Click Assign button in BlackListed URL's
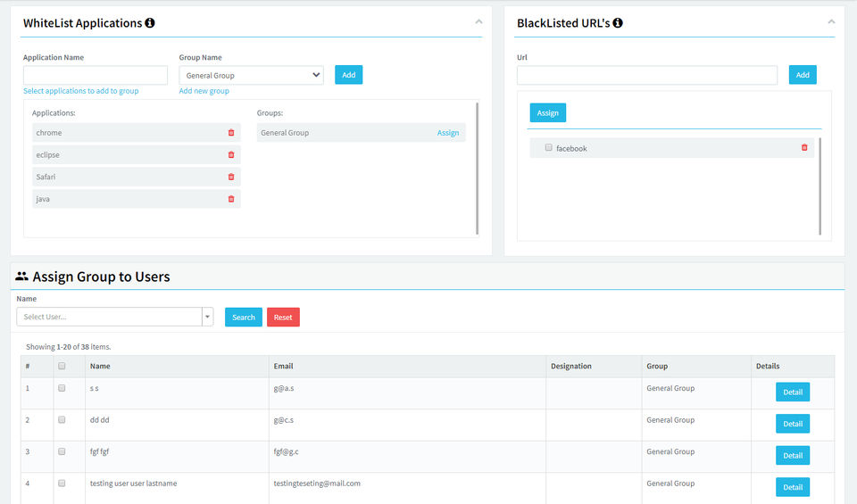857x504 pixels. (547, 113)
